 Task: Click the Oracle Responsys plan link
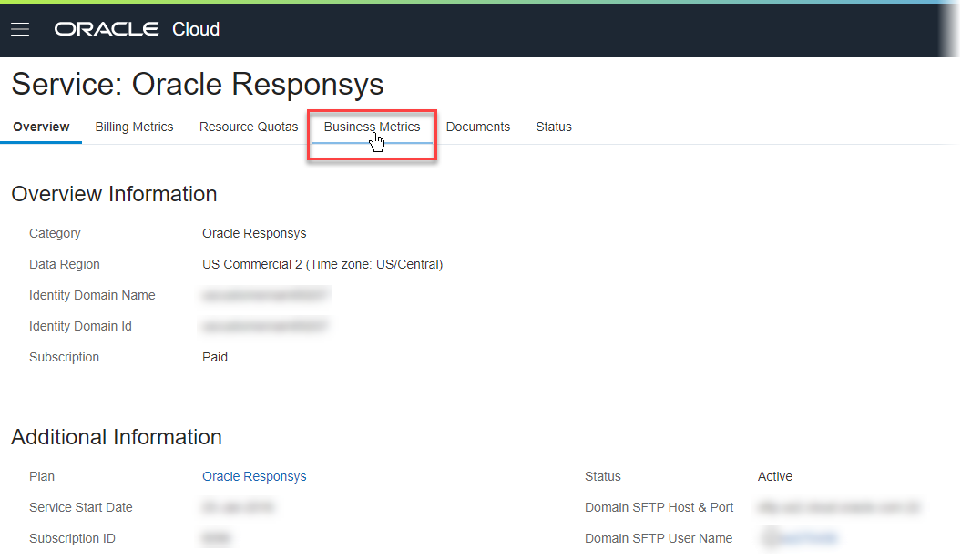tap(255, 476)
